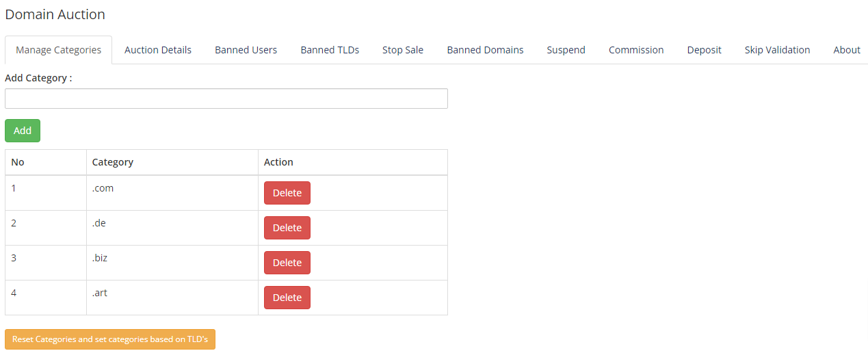This screenshot has height=353, width=868.
Task: Focus the Add Category input field
Action: click(226, 99)
